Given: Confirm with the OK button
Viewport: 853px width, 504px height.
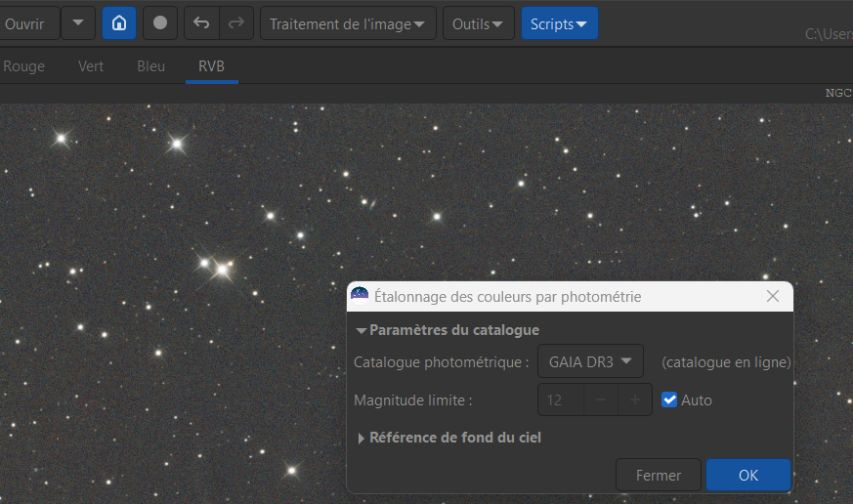Looking at the screenshot, I should click(748, 475).
